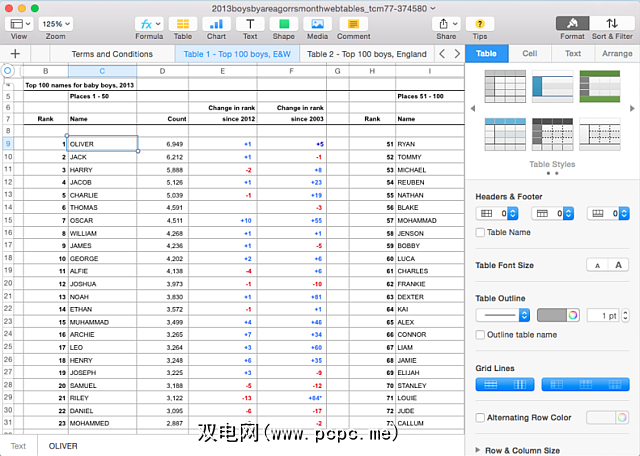Enable the Table Name checkbox
This screenshot has width=640, height=456.
tap(481, 233)
